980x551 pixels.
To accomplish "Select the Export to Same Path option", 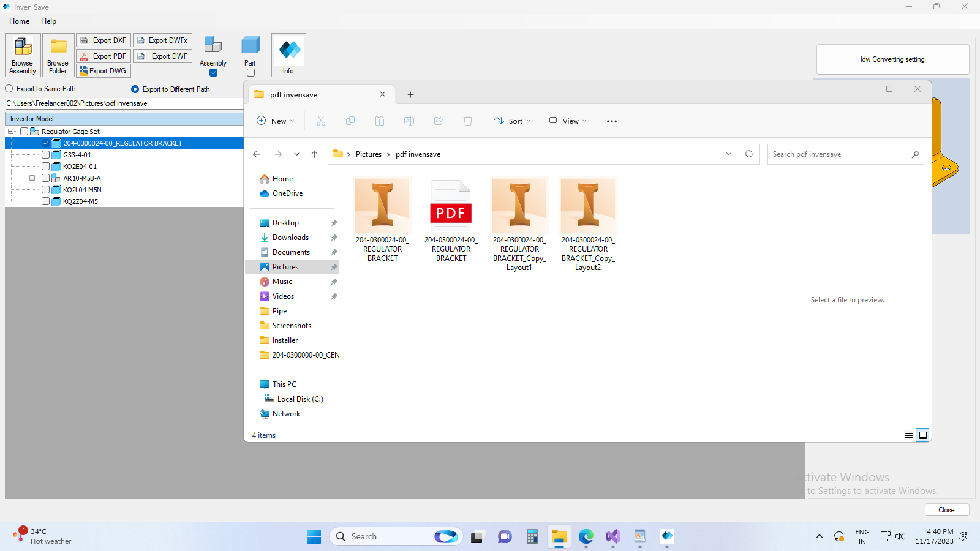I will 9,89.
